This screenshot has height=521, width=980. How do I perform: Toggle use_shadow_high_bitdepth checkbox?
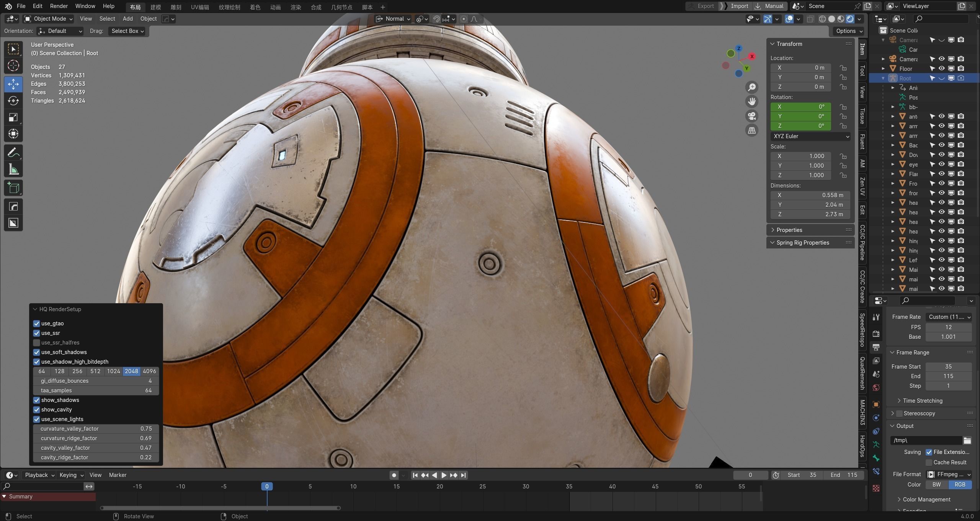tap(37, 362)
